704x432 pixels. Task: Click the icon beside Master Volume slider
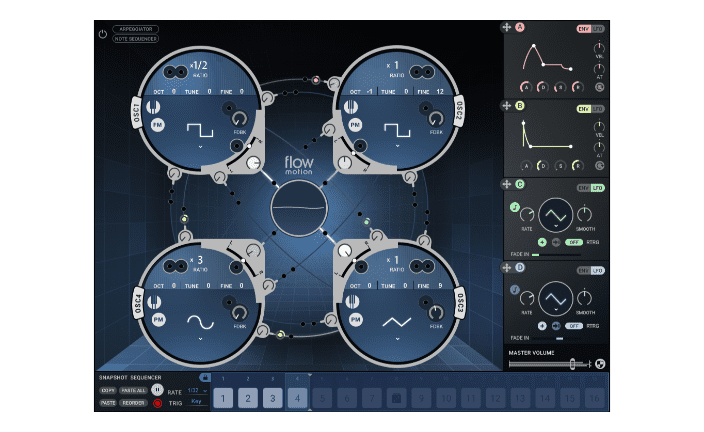pyautogui.click(x=600, y=364)
